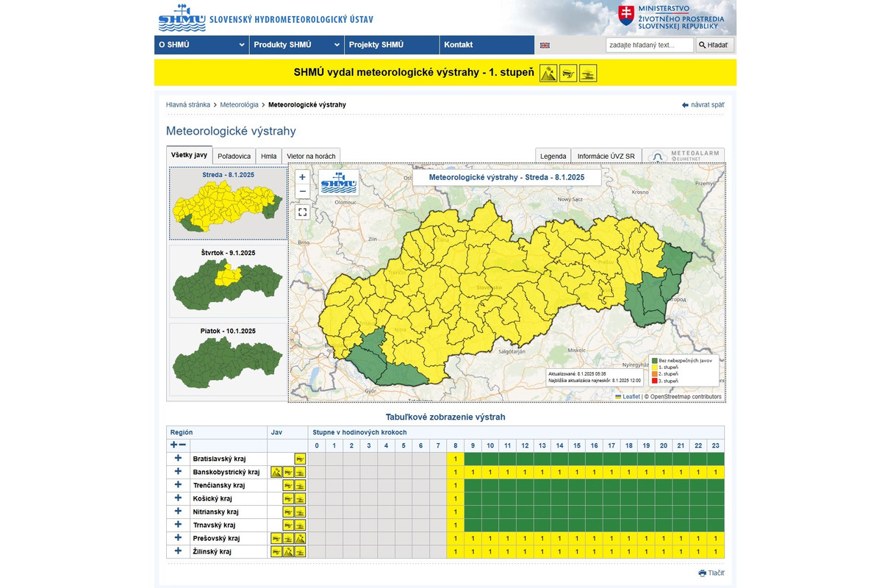This screenshot has height=588, width=882.
Task: Open the Meteoalarm Eumetnet logo link
Action: point(684,156)
